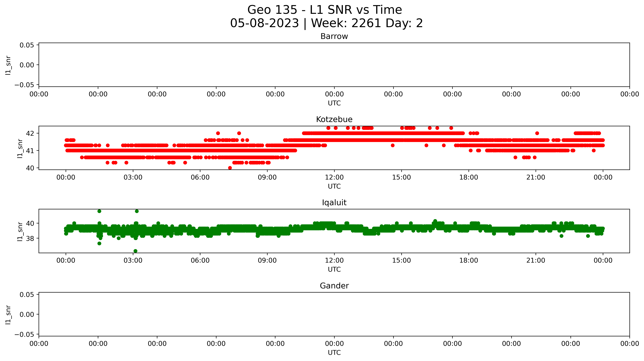Screen dimensions: 644x361
Task: Select the 'Gander' subplot title
Action: tap(334, 286)
